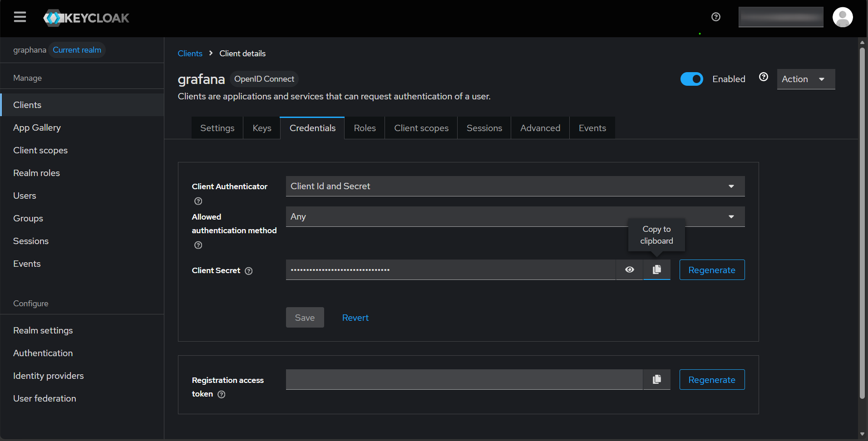This screenshot has height=441, width=868.
Task: Open Events in the sidebar
Action: [82, 264]
